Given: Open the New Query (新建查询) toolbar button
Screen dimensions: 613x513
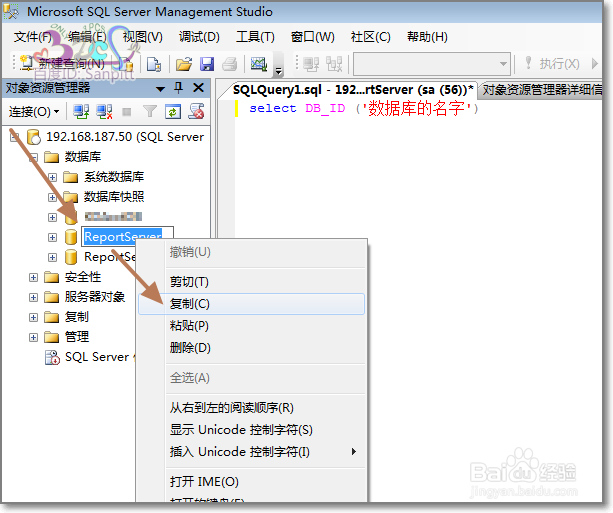Looking at the screenshot, I should point(63,63).
